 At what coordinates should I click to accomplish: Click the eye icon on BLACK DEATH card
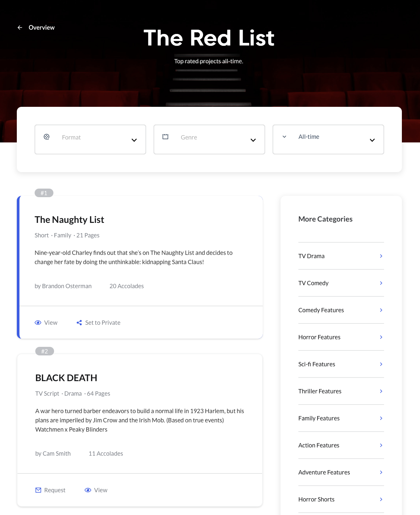88,490
